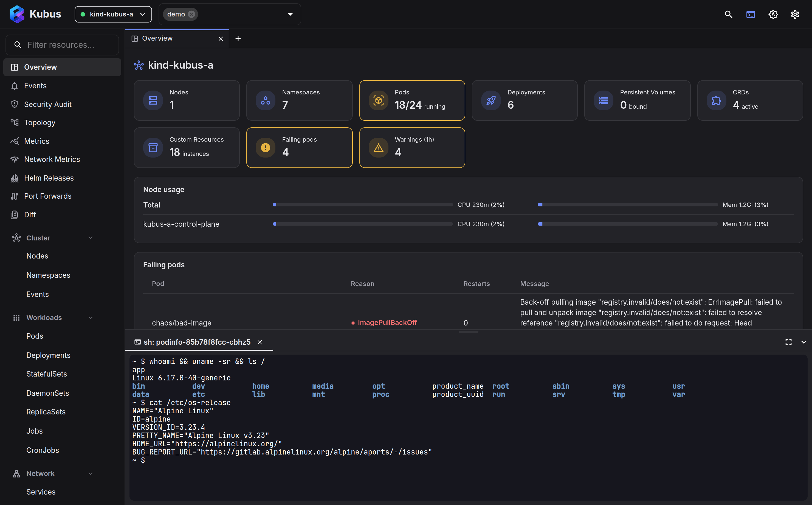812x505 pixels.
Task: Click the Pods card cube icon
Action: pyautogui.click(x=378, y=100)
